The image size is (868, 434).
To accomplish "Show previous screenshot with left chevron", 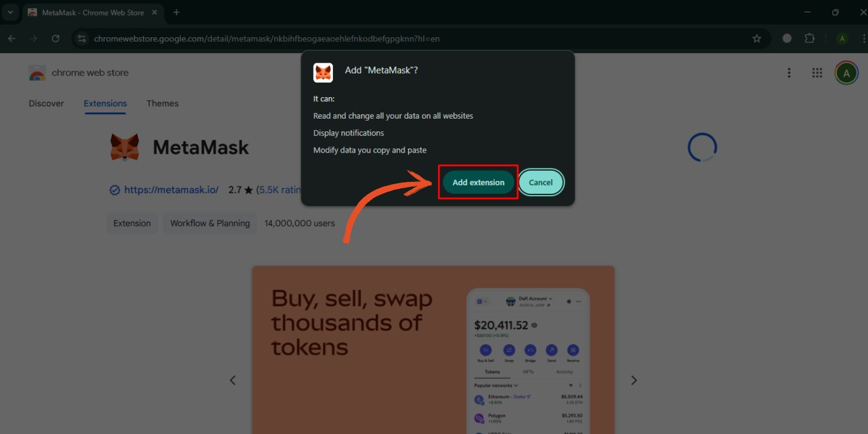I will (x=233, y=380).
